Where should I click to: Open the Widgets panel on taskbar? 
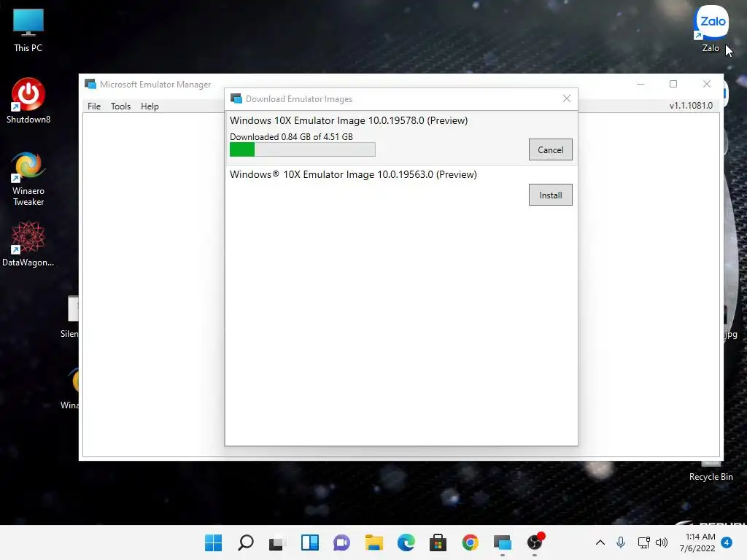point(309,542)
